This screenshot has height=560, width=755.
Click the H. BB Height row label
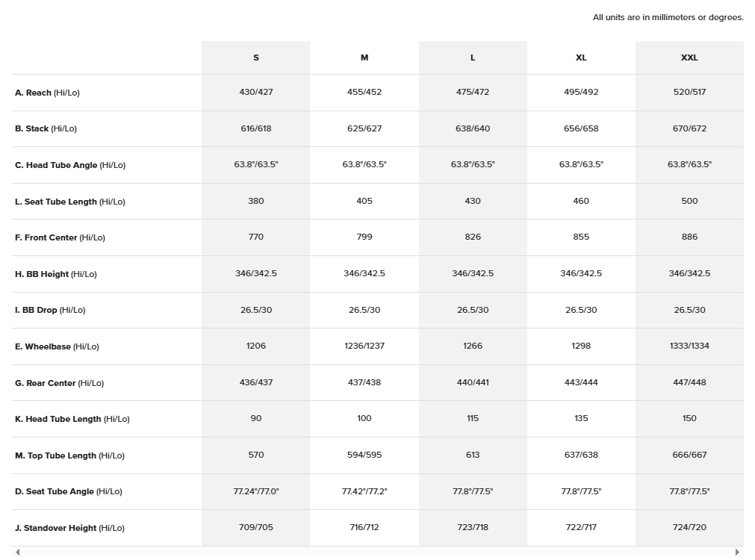[x=56, y=274]
